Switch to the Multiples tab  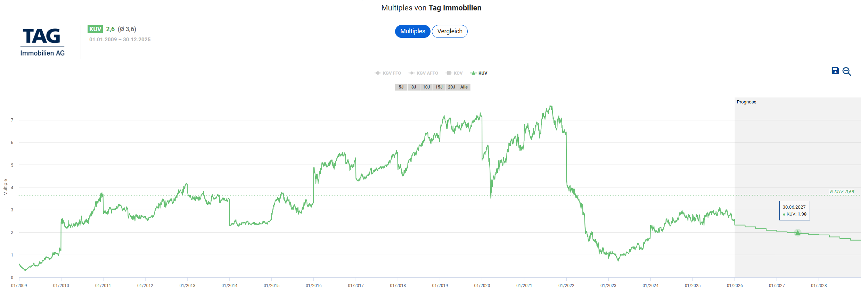pos(412,31)
